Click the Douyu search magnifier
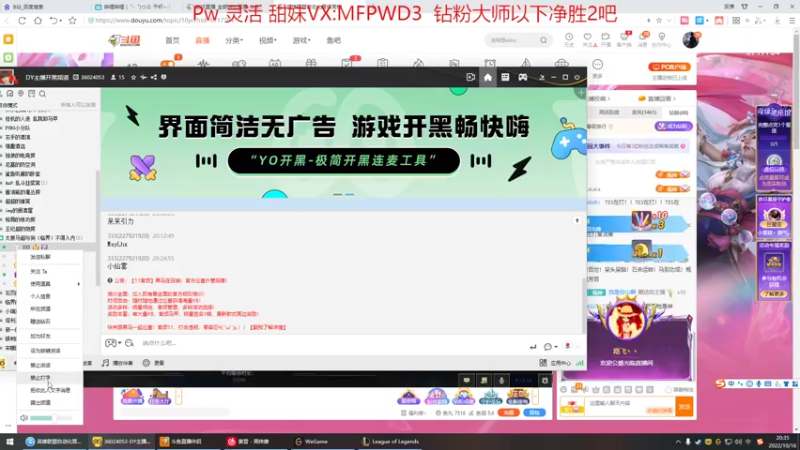The height and width of the screenshot is (450, 800). click(x=543, y=40)
